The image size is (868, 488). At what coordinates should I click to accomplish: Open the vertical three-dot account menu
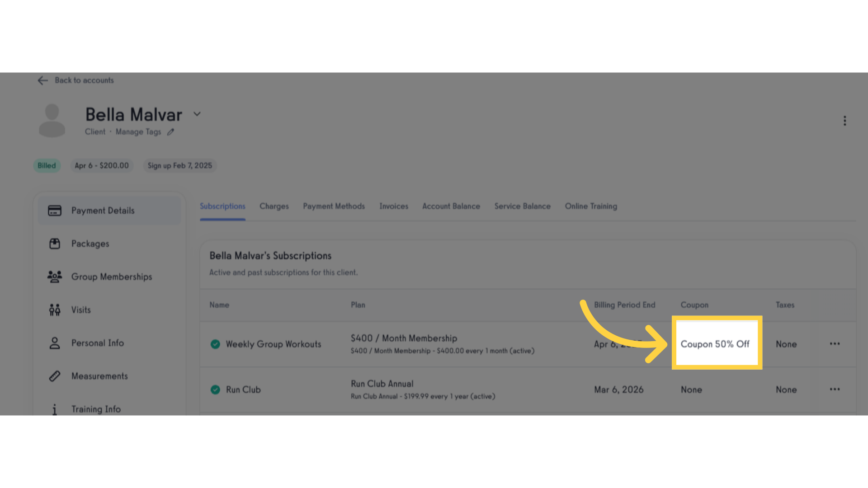point(844,121)
